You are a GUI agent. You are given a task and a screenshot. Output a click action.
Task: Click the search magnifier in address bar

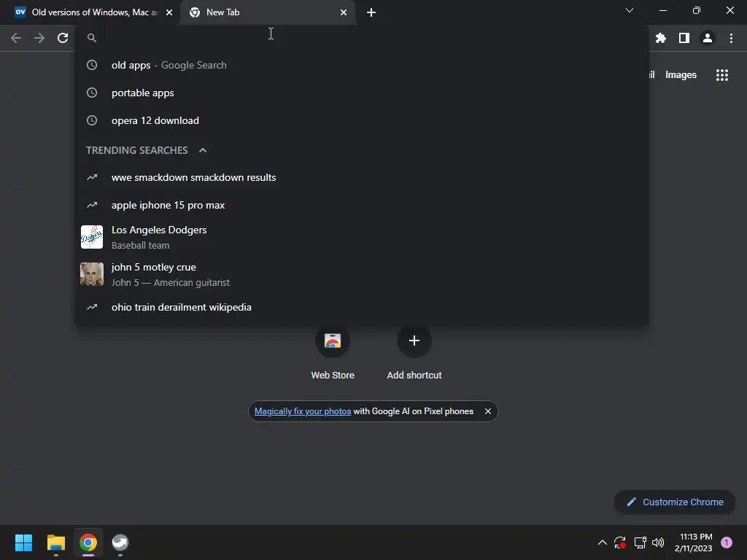(x=92, y=38)
